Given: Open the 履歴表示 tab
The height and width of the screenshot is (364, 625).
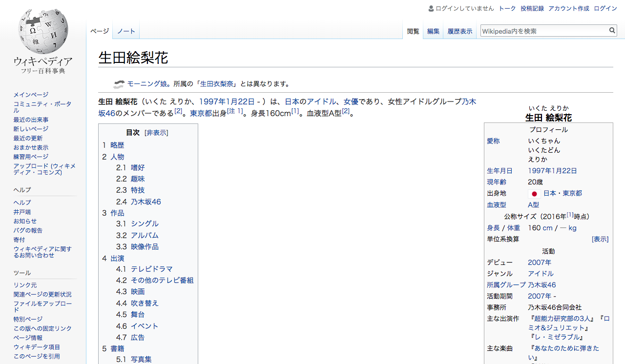Looking at the screenshot, I should click(x=460, y=31).
